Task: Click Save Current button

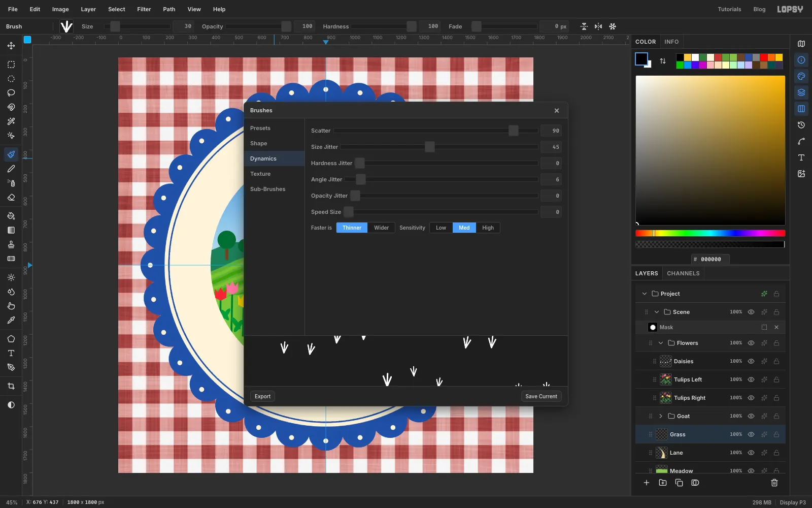Action: click(x=541, y=396)
